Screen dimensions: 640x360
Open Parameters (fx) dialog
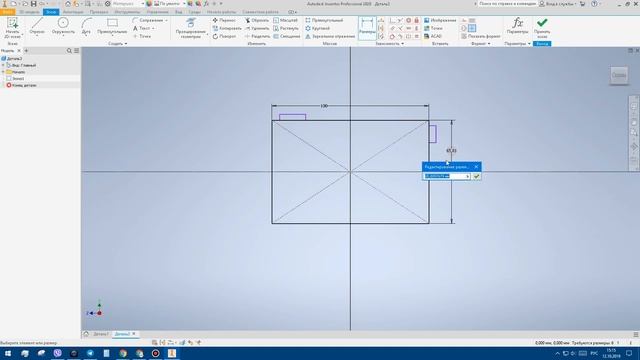point(517,27)
